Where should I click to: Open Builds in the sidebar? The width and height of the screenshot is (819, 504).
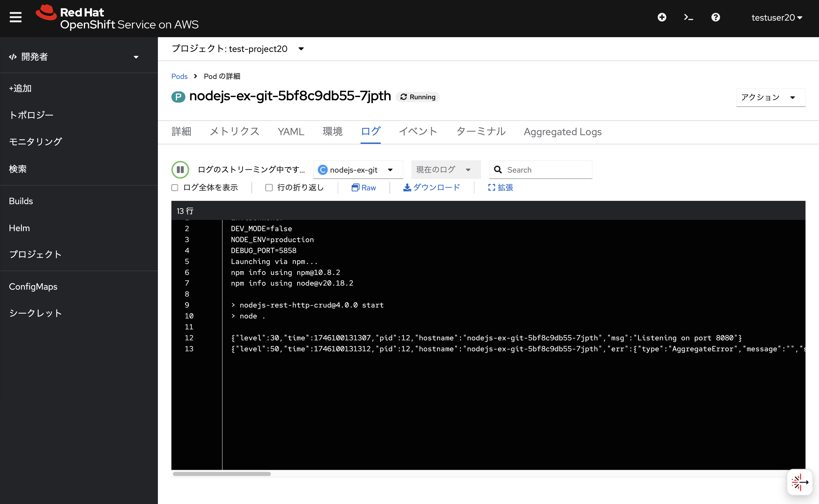click(79, 201)
